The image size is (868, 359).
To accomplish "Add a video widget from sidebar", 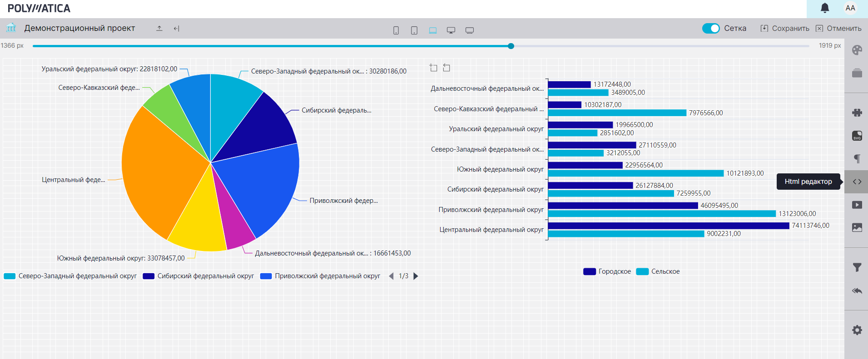I will coord(857,205).
